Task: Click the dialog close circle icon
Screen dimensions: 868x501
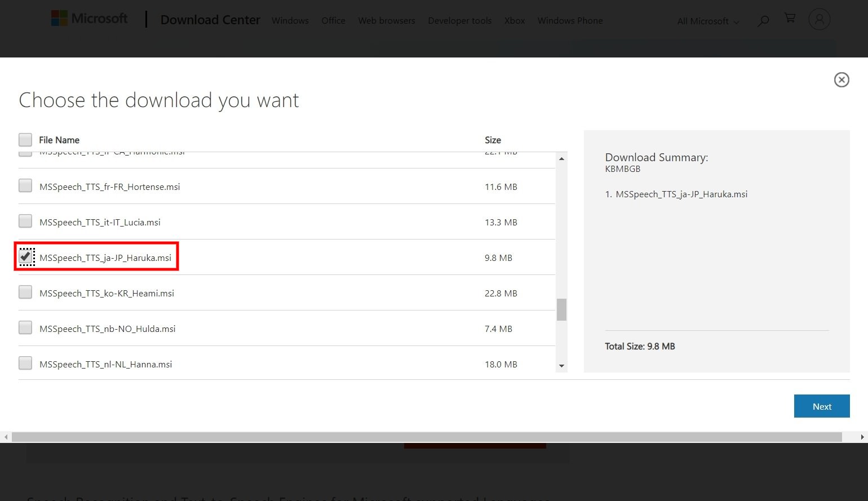Action: tap(842, 79)
